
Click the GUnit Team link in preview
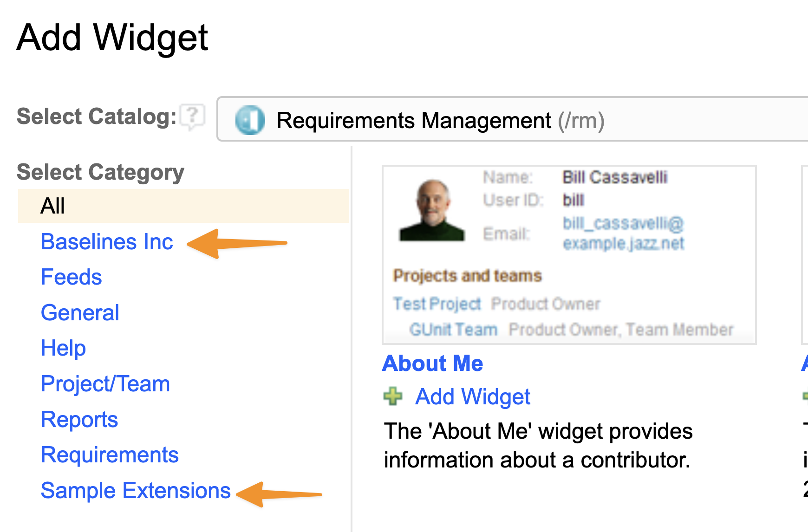point(453,330)
